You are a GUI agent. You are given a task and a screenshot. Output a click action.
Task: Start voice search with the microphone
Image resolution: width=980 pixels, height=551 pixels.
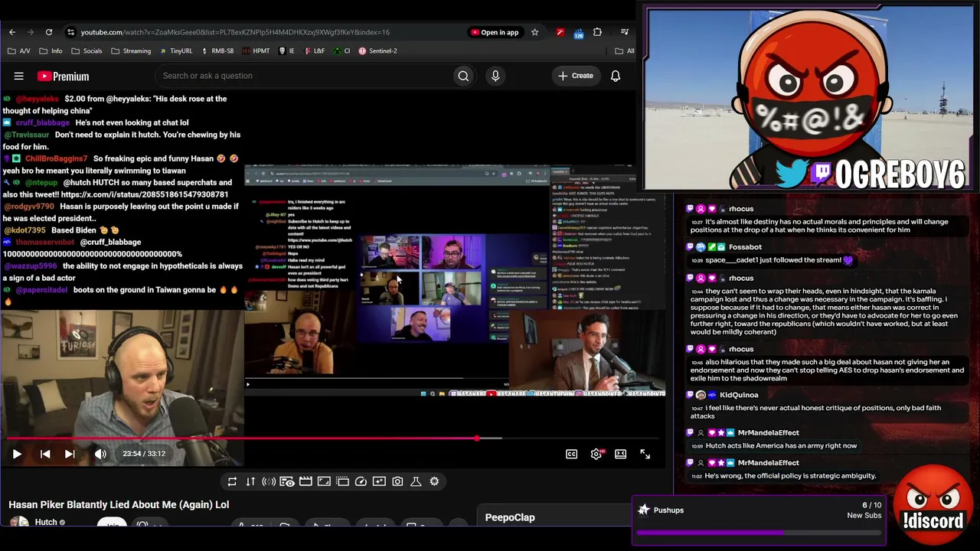[x=495, y=76]
